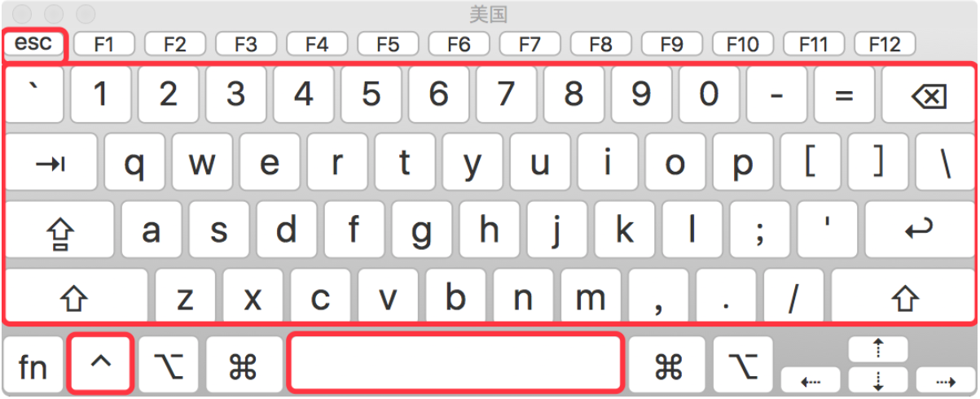Click the letter q key
The image size is (980, 399).
134,164
